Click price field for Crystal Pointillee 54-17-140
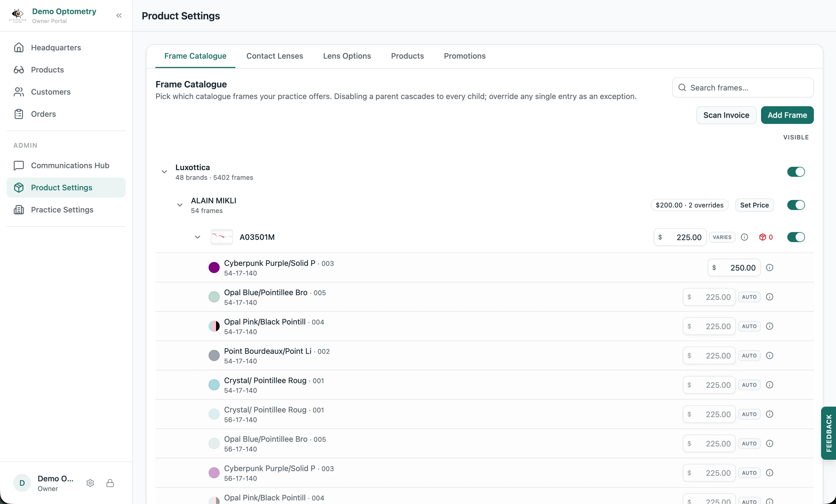 point(709,385)
